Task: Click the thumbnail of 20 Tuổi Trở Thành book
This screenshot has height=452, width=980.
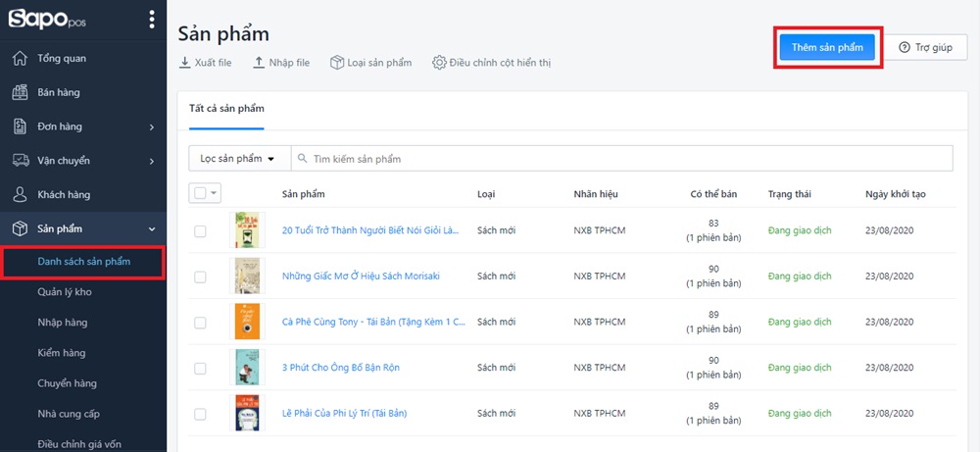Action: tap(247, 230)
